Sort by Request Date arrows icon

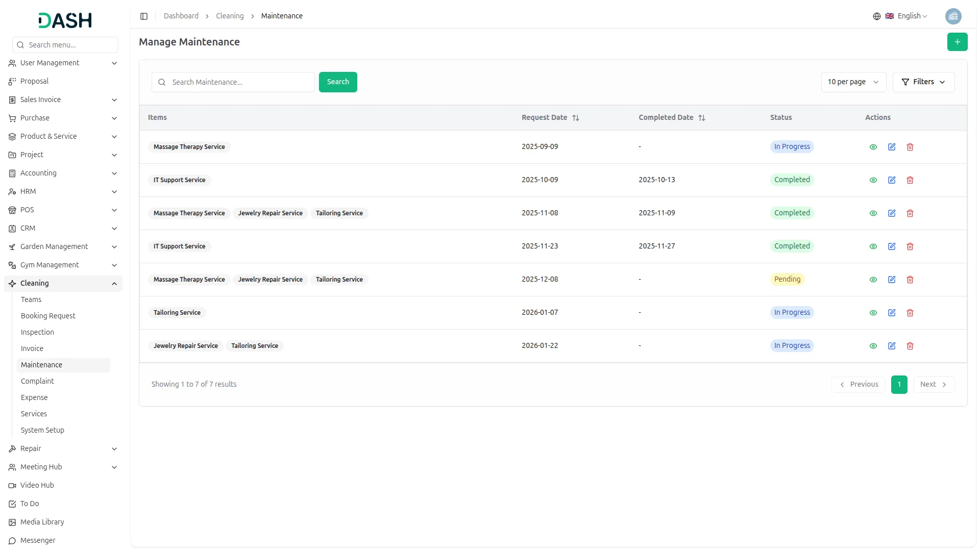coord(576,118)
